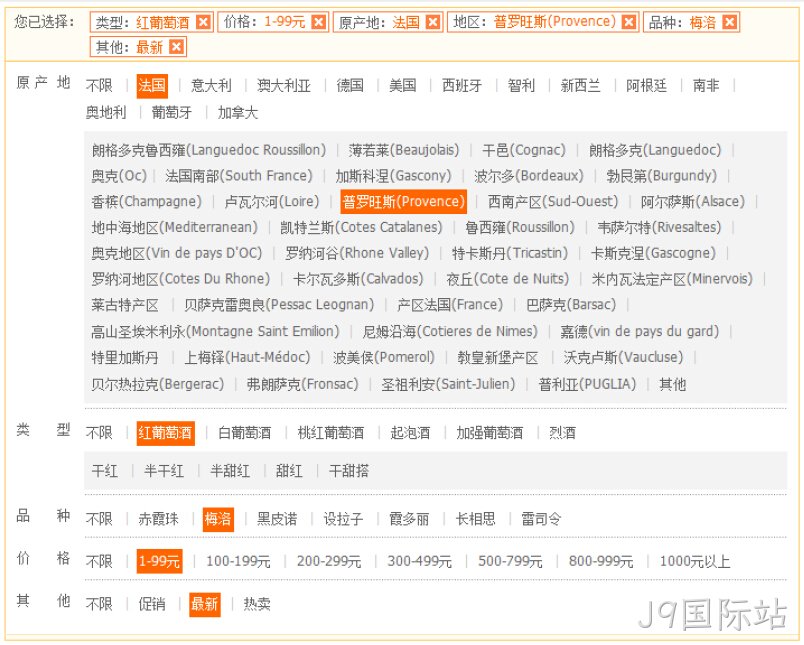Select origin 阿根廷

[x=647, y=85]
